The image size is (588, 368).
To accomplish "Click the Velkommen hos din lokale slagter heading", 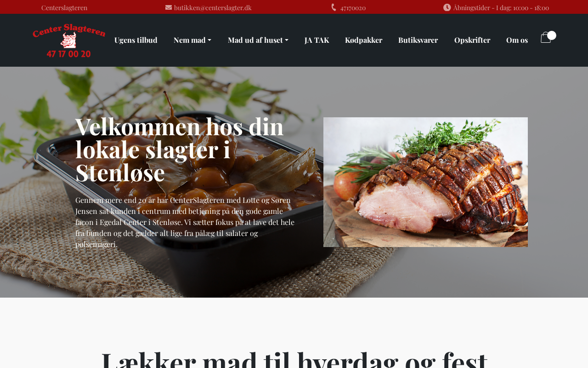I will click(180, 149).
